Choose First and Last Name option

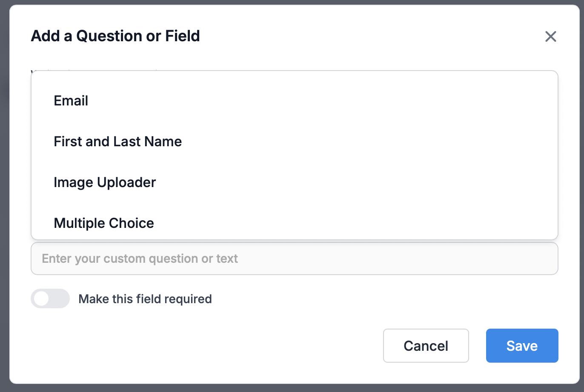[295, 142]
